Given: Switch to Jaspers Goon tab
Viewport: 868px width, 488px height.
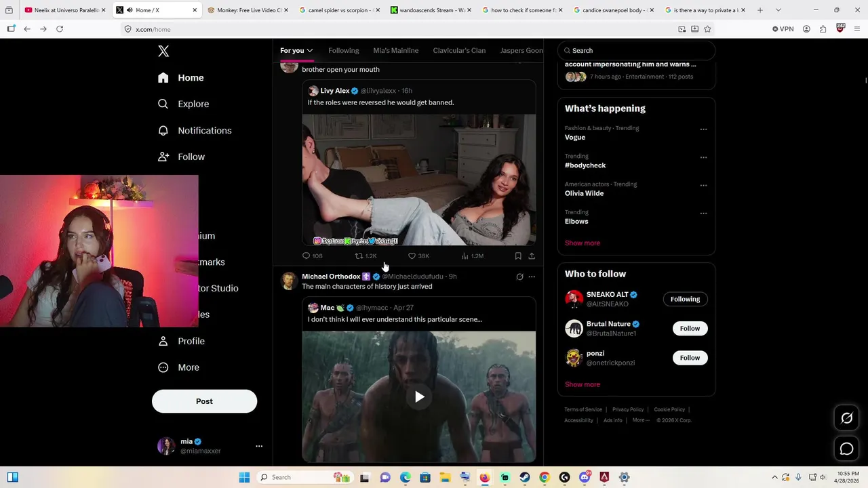Looking at the screenshot, I should click(521, 51).
